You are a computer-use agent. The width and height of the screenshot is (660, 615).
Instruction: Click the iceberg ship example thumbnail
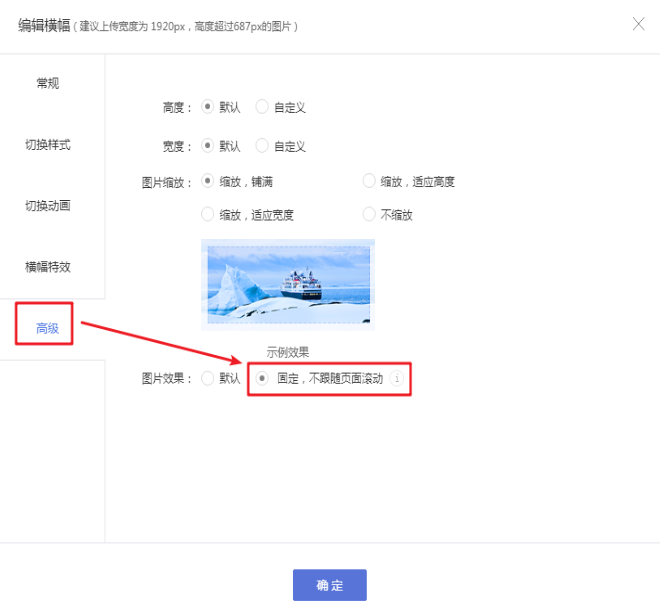pyautogui.click(x=288, y=285)
